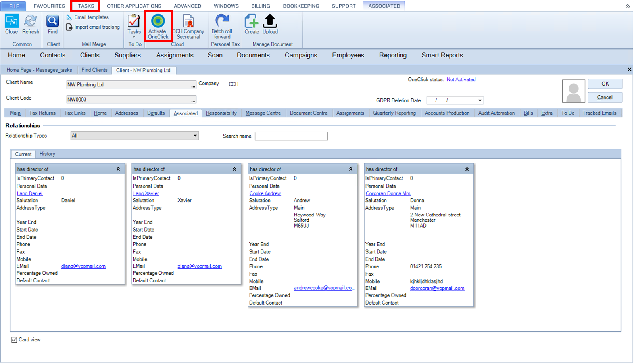Collapse the Lang Xavier director card
The width and height of the screenshot is (634, 364).
click(234, 169)
